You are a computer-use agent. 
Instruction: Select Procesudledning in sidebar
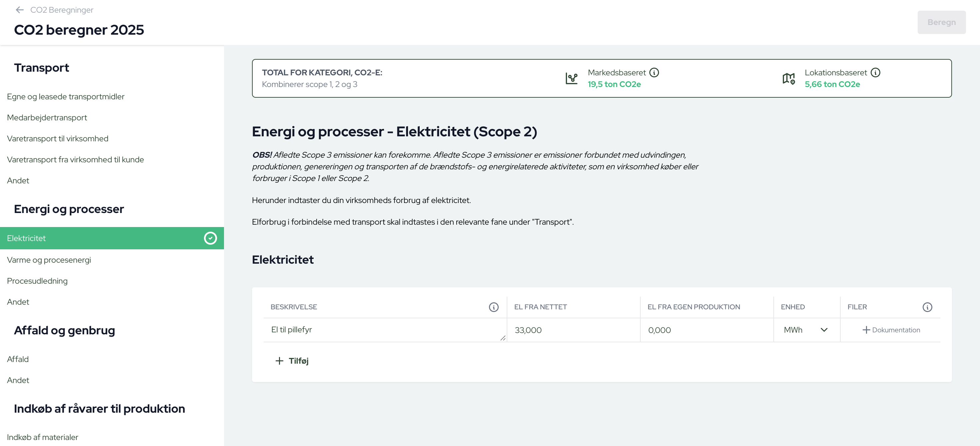pos(37,281)
